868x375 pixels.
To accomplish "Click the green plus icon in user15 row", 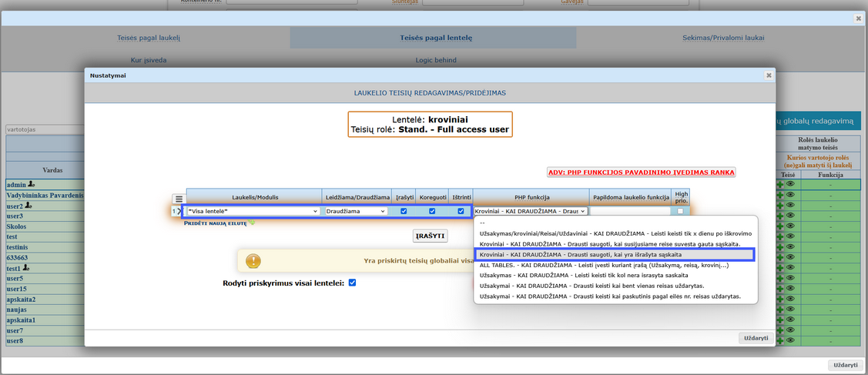I will 780,289.
